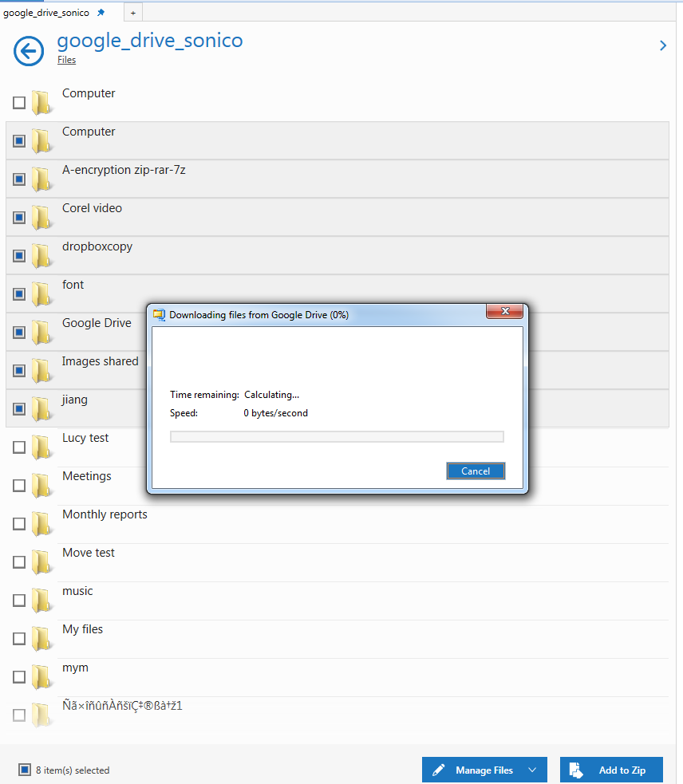This screenshot has width=683, height=784.
Task: Open the Files breadcrumb link
Action: pyautogui.click(x=66, y=60)
